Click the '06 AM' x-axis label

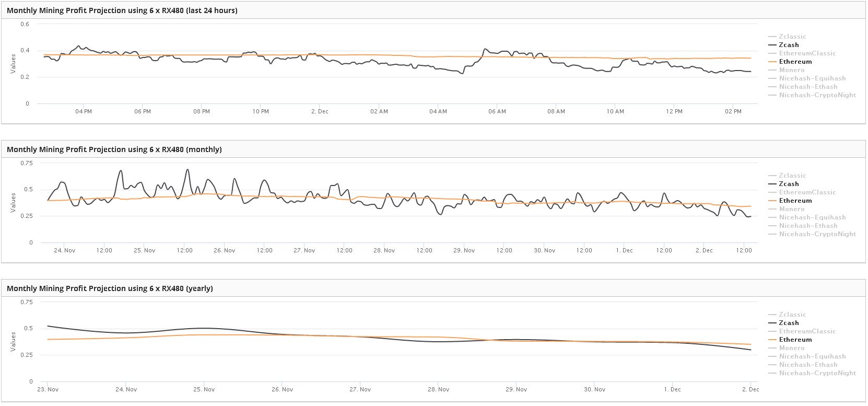click(x=497, y=112)
